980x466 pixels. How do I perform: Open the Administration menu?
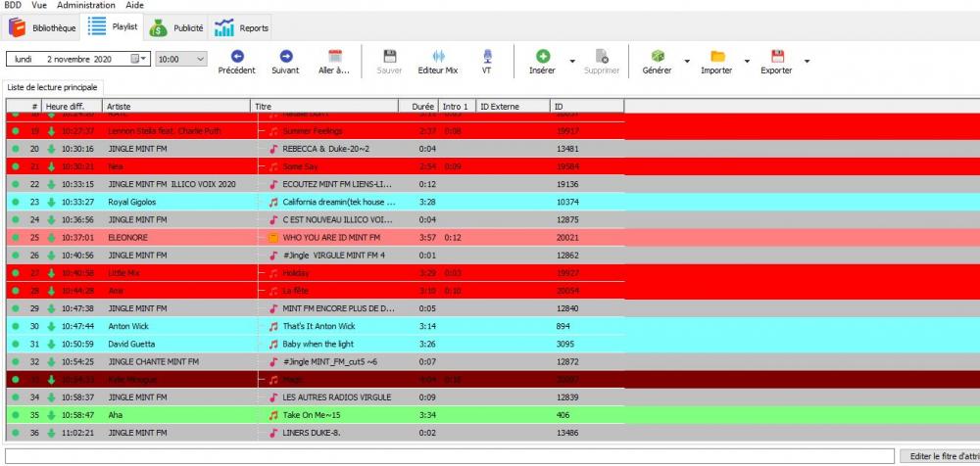85,5
